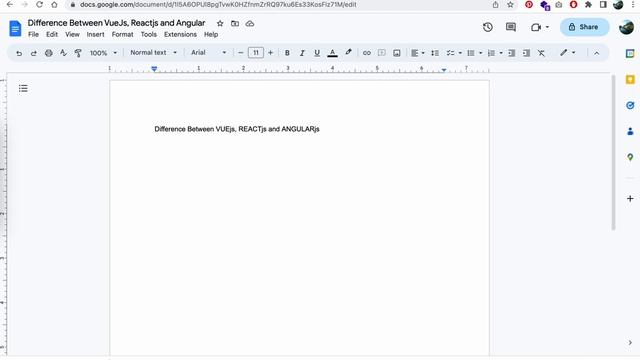This screenshot has height=360, width=640.
Task: Insert a checklist
Action: pyautogui.click(x=450, y=53)
